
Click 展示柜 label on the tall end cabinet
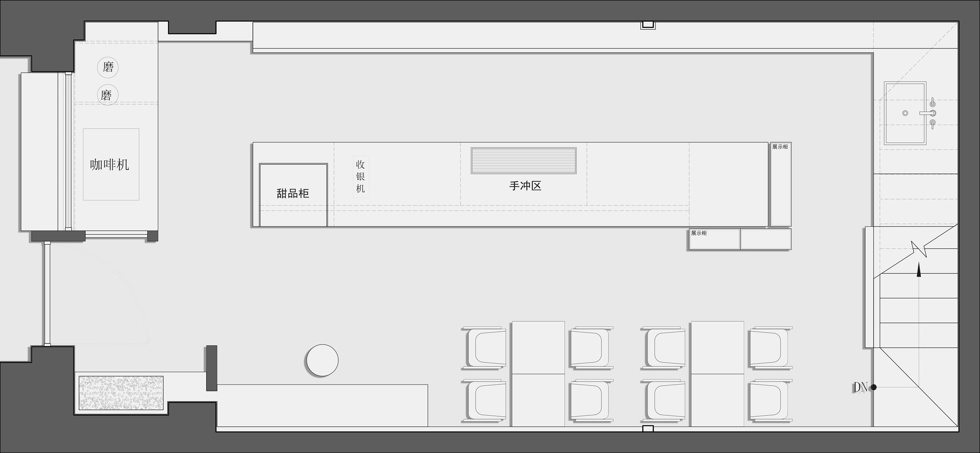pyautogui.click(x=780, y=147)
